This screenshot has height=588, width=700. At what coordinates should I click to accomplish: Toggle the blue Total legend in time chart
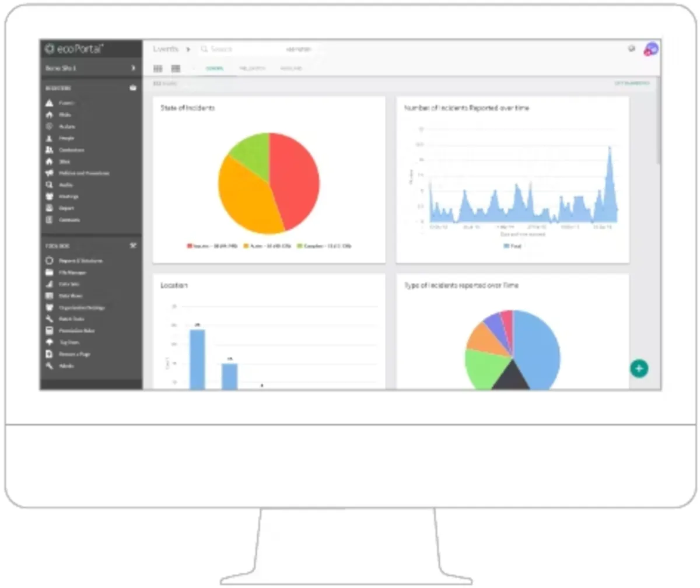(512, 246)
